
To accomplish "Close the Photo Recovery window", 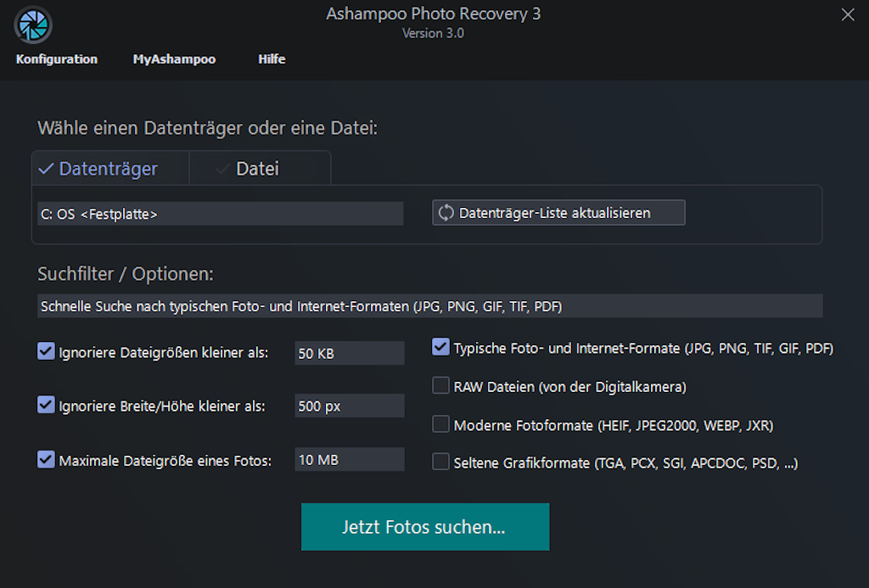I will point(847,14).
